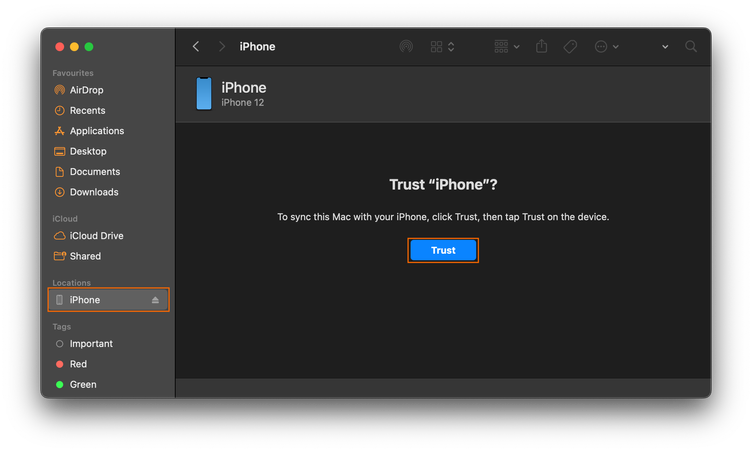Expand the toolbar overflow chevron

(665, 47)
